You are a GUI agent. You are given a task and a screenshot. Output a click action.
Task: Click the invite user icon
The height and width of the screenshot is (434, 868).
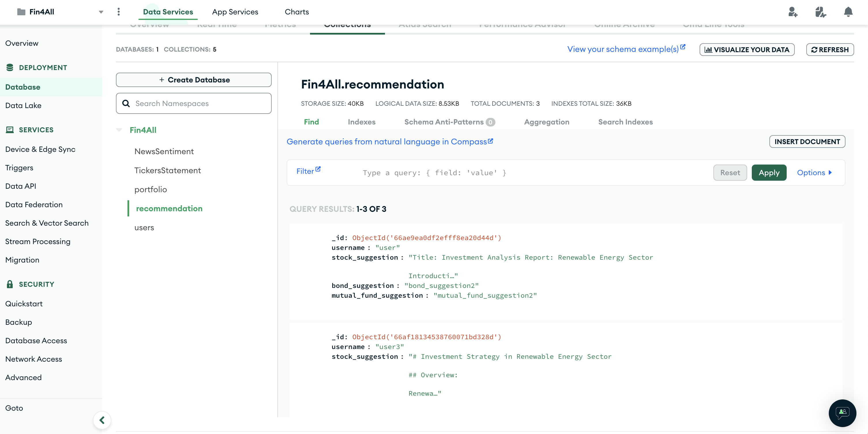pos(792,12)
